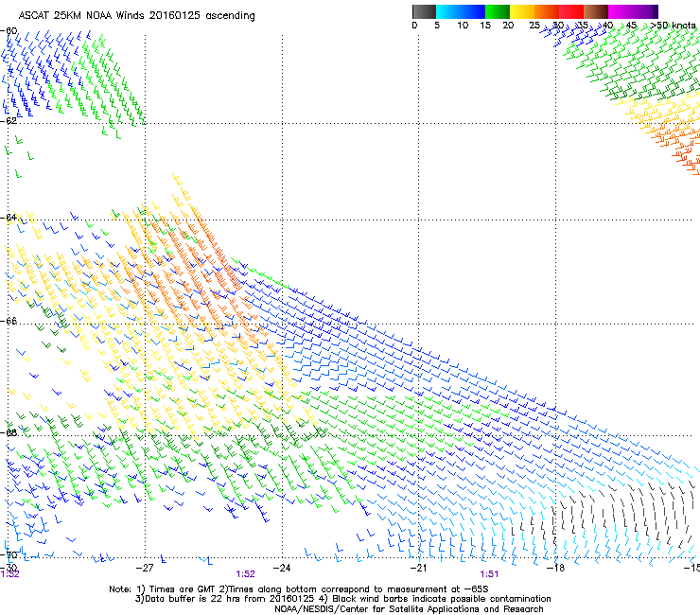This screenshot has width=700, height=615.
Task: Click the '0' label under the color bar
Action: [x=414, y=26]
